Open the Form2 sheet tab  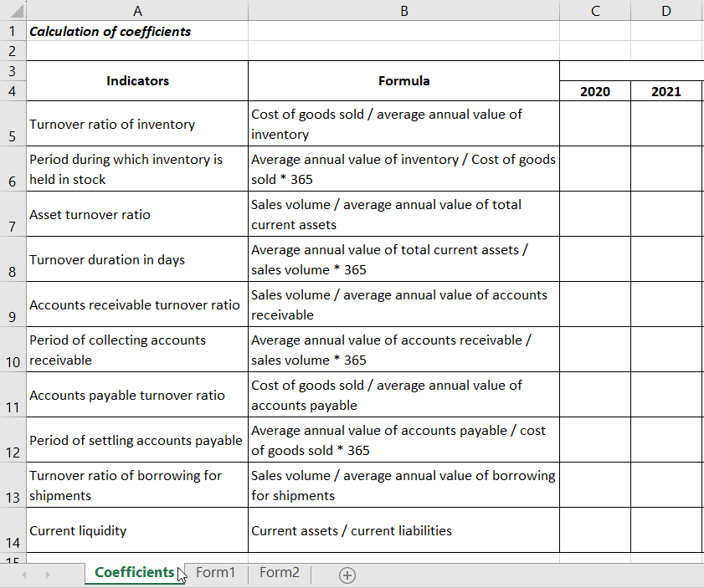point(279,573)
